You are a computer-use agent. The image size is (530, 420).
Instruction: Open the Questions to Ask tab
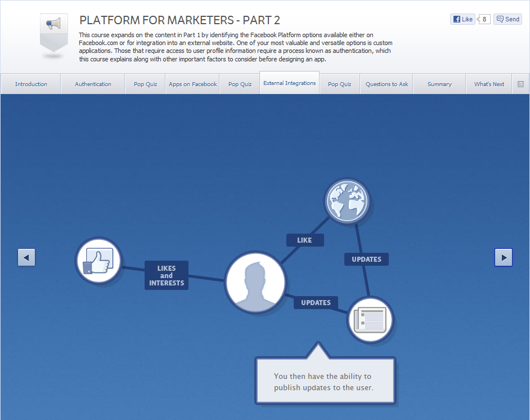tap(387, 84)
